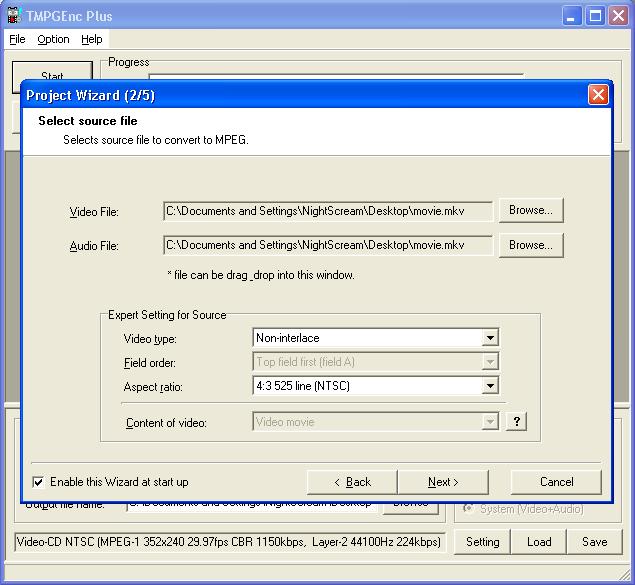Click the 'Expert Setting for Source' group label
This screenshot has height=585, width=635.
pos(167,315)
